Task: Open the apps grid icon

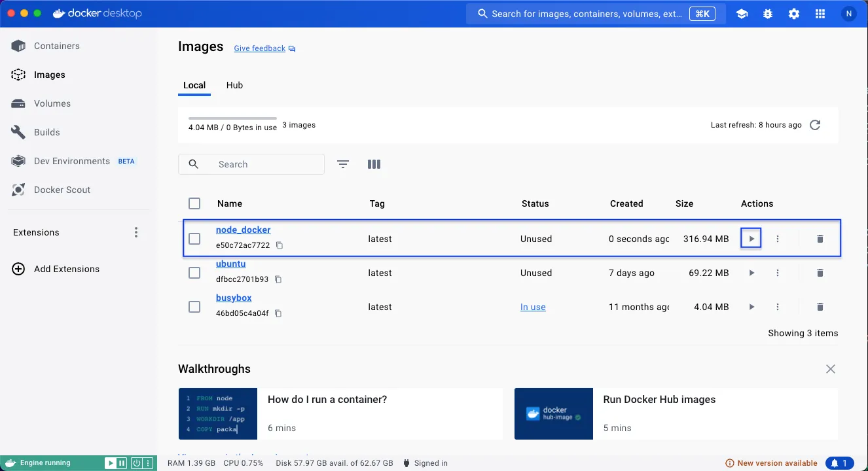Action: (x=820, y=14)
